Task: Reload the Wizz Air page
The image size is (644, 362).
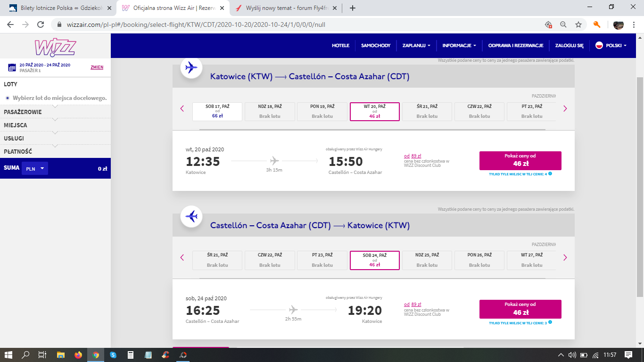Action: [41, 25]
